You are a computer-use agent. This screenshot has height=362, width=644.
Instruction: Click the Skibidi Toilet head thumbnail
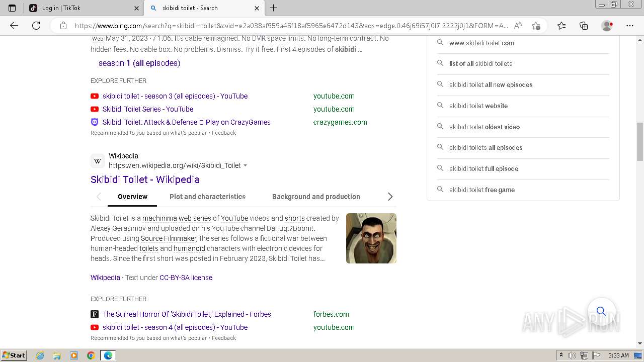click(371, 238)
